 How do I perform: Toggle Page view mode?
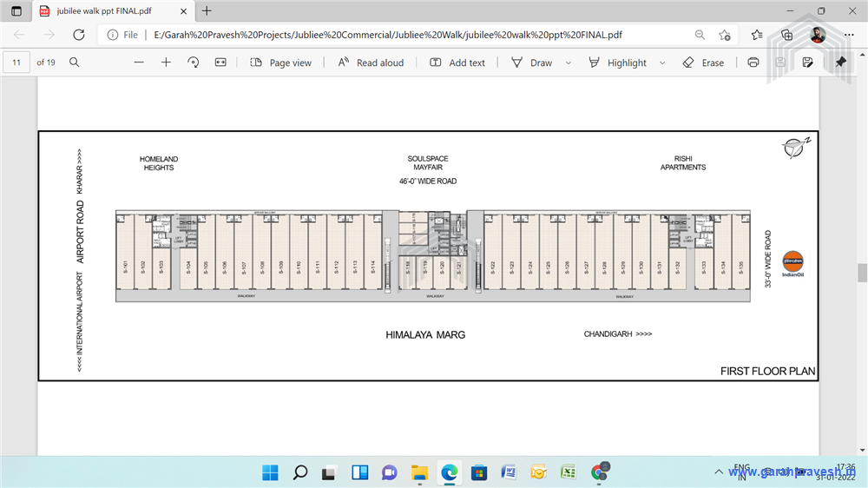pyautogui.click(x=280, y=63)
